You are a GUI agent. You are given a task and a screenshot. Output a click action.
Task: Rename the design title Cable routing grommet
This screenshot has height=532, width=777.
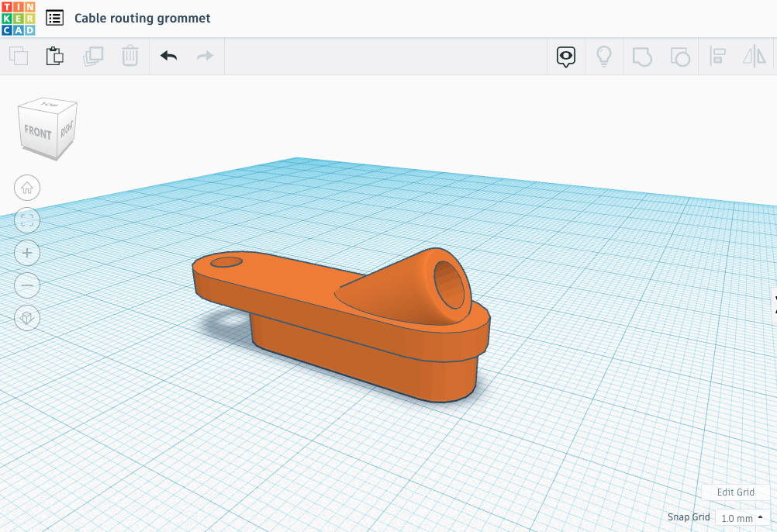click(142, 18)
